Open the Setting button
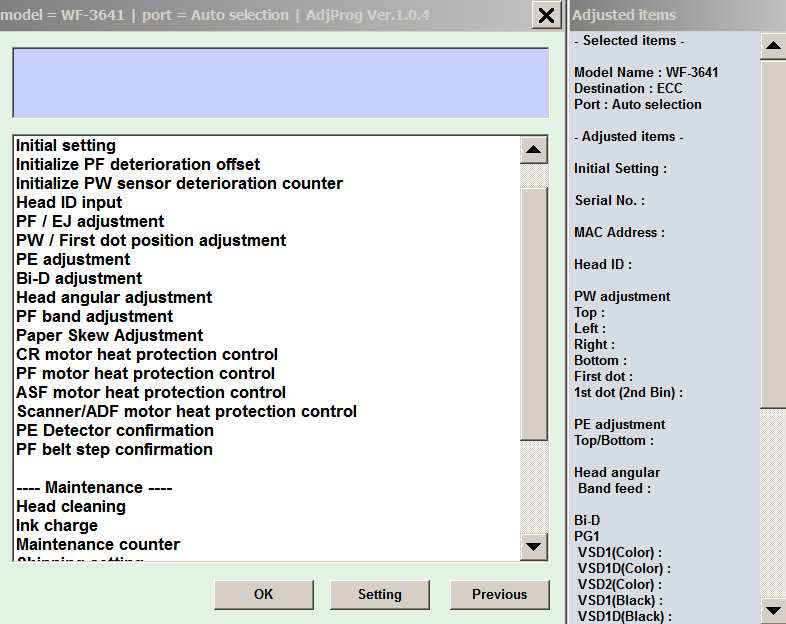Viewport: 786px width, 624px height. tap(379, 594)
